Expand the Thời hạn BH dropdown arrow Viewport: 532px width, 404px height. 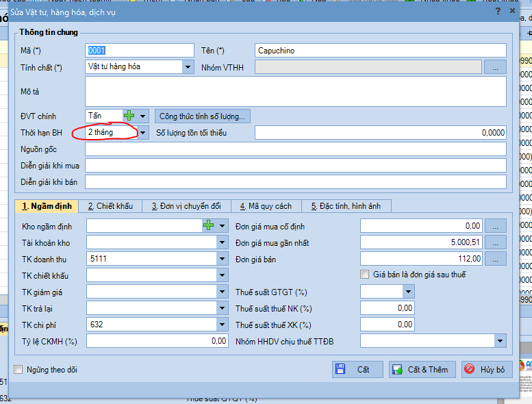tap(143, 133)
